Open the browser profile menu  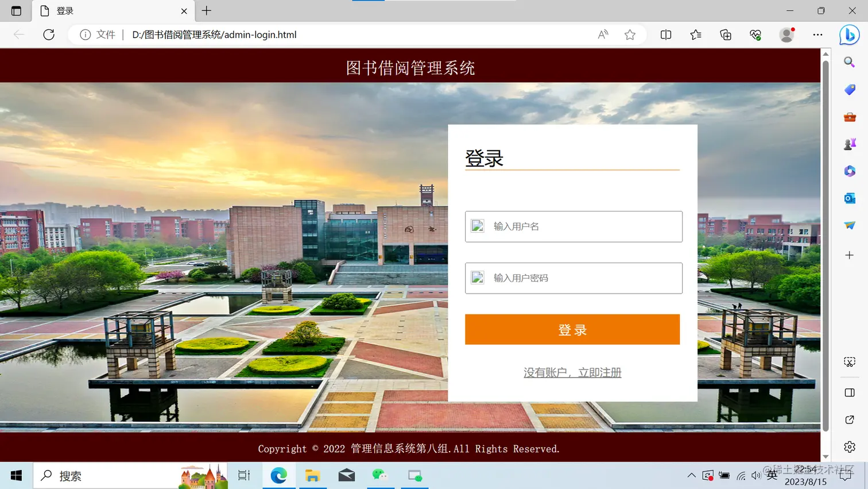(x=786, y=34)
